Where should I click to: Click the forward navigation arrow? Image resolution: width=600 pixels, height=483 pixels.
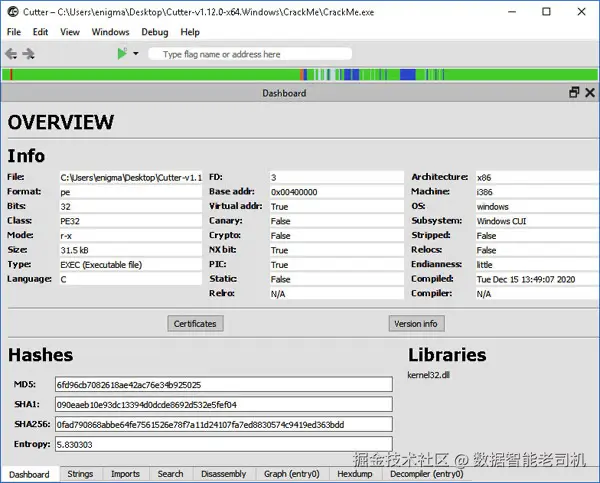(x=29, y=54)
